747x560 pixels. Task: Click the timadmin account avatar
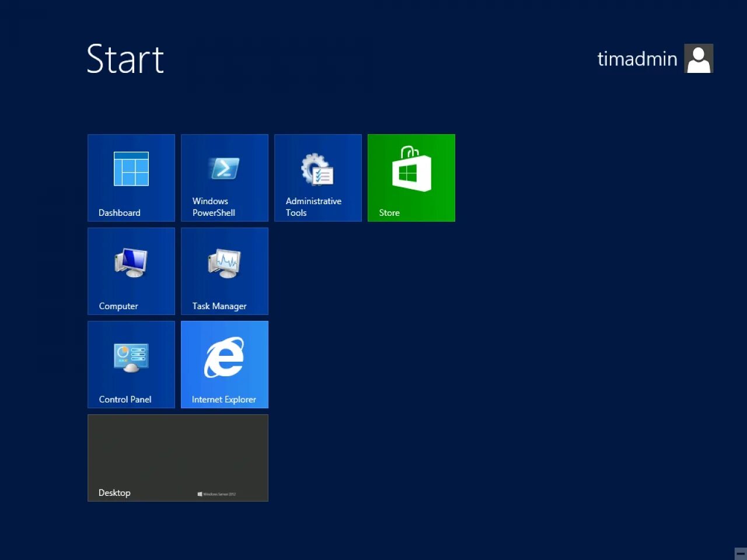click(699, 58)
